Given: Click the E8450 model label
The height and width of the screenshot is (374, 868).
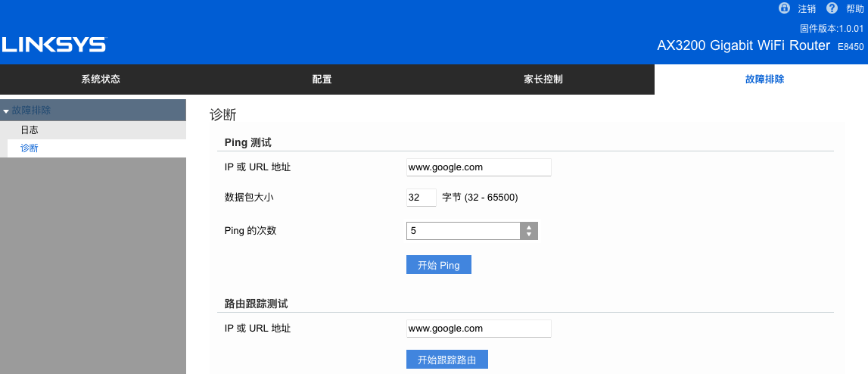Looking at the screenshot, I should 851,47.
